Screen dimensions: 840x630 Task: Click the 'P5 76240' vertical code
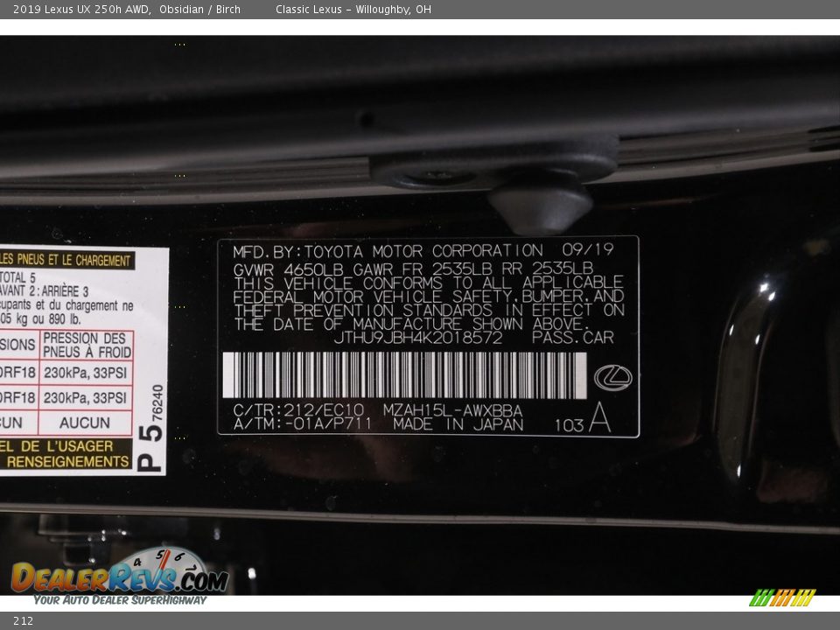(150, 429)
